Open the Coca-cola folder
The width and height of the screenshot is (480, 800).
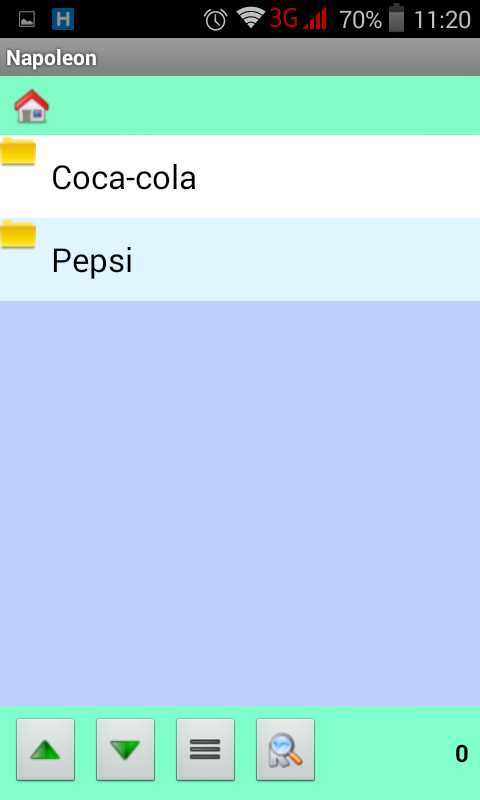[x=240, y=177]
